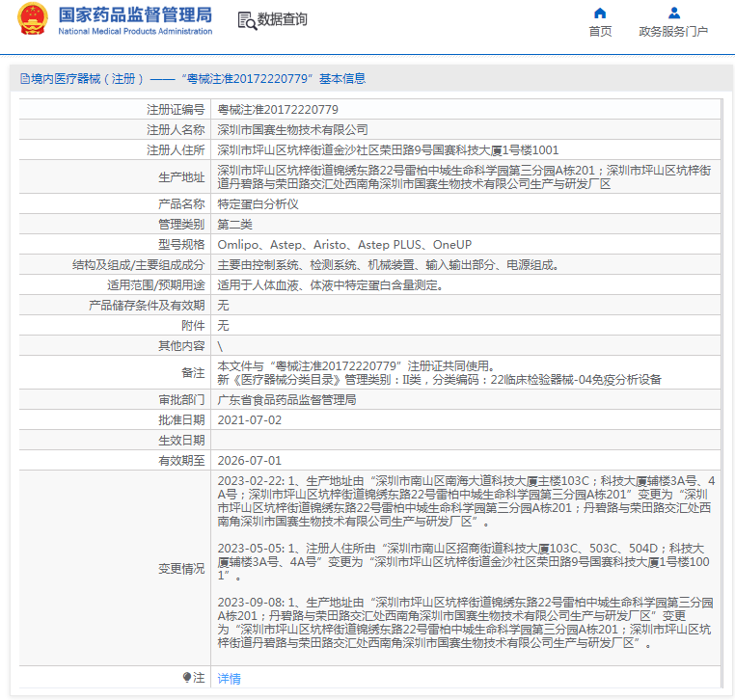The height and width of the screenshot is (700, 735).
Task: Click product name 特定蛋白分析仪
Action: click(x=258, y=204)
